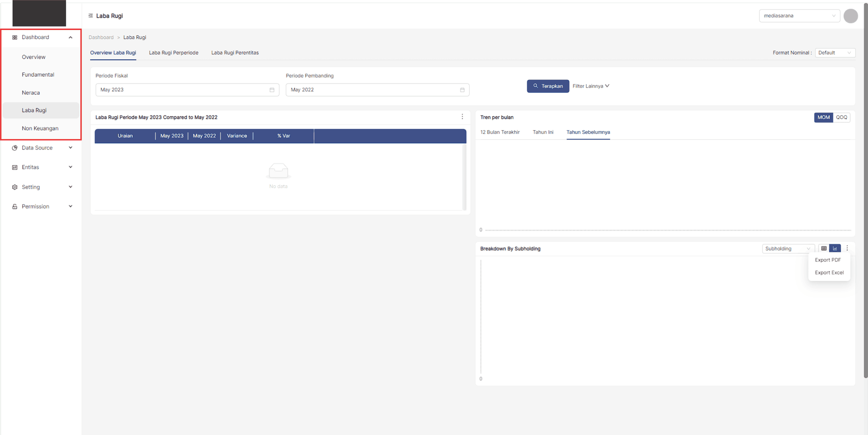Click three-dot menu in Breakdown By Subholding

[847, 248]
